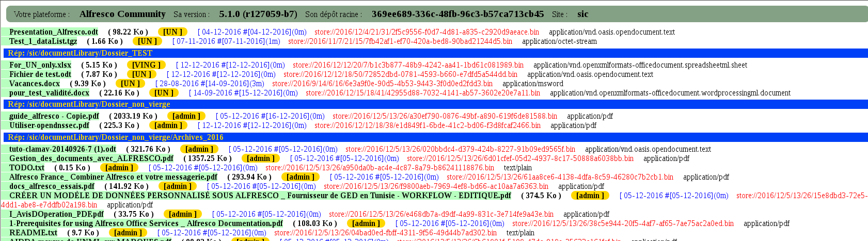The height and width of the screenshot is (241, 868).
Task: Click store URL ending 3602e20e7a11.bin
Action: click(423, 93)
